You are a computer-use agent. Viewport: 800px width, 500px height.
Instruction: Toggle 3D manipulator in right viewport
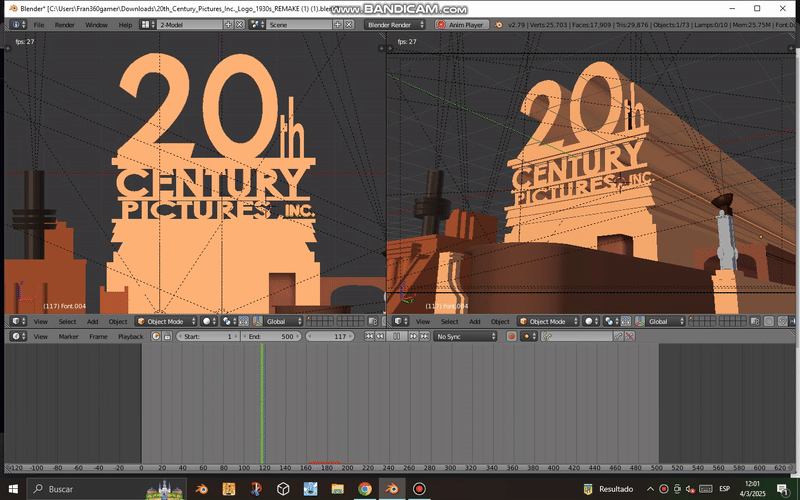coord(640,321)
